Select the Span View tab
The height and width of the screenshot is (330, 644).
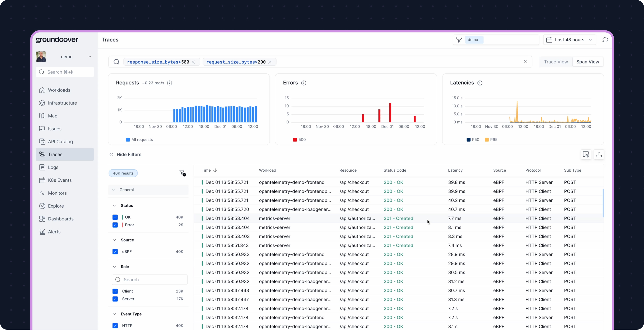587,62
